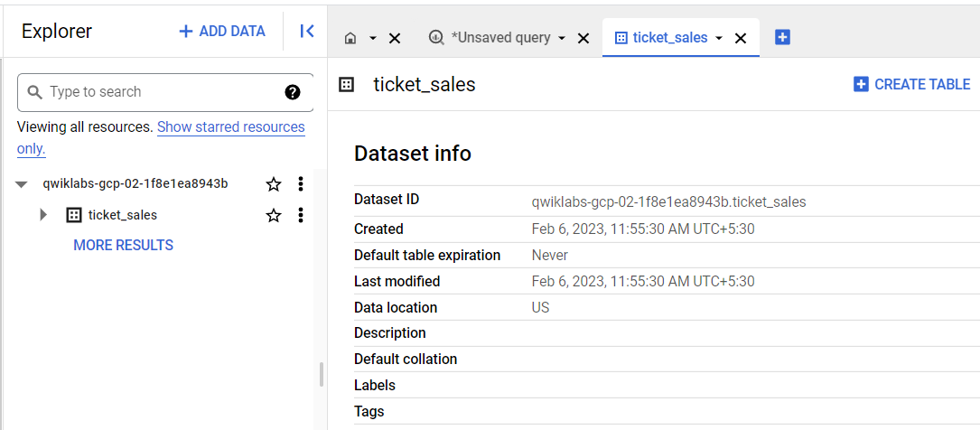Image resolution: width=980 pixels, height=430 pixels.
Task: Expand the ticket_sales dataset node
Action: pyautogui.click(x=43, y=215)
